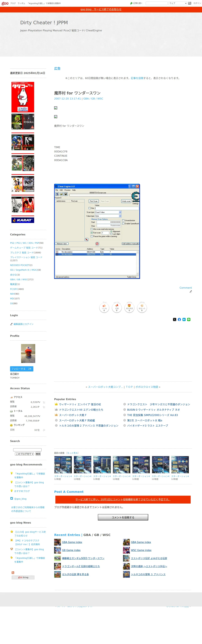Viewport: 202px width, 644px height.
Task: Click the 検索 button in sidebar
Action: (x=38, y=454)
